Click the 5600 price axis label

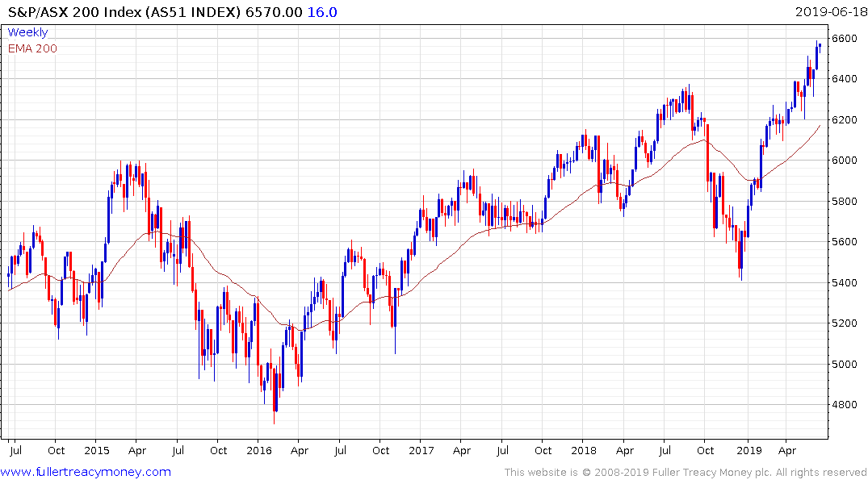[x=845, y=242]
